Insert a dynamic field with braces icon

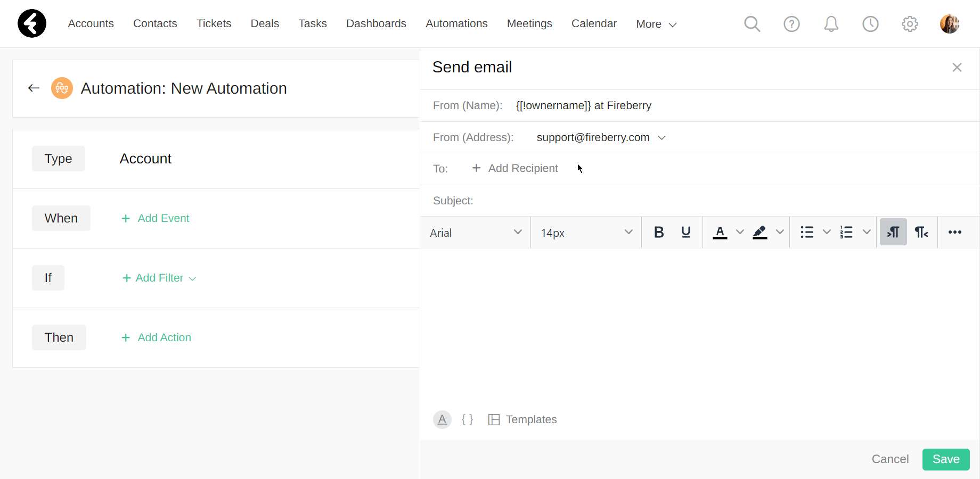coord(468,419)
